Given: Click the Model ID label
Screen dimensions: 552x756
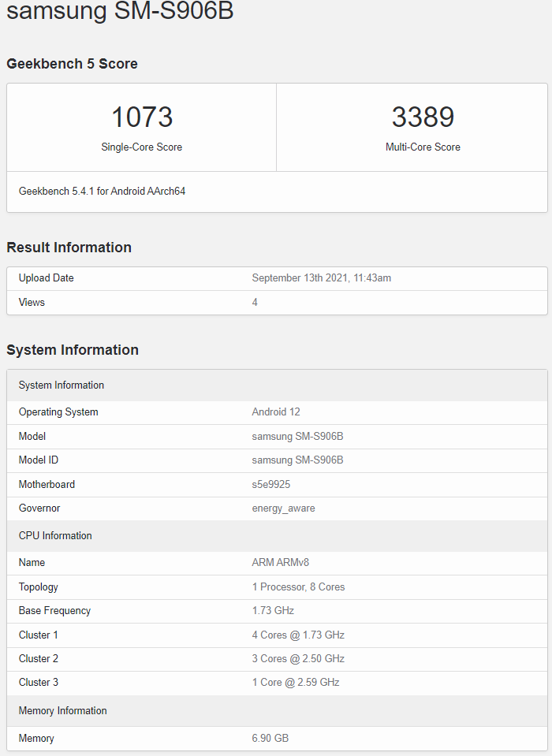Looking at the screenshot, I should pyautogui.click(x=39, y=460).
